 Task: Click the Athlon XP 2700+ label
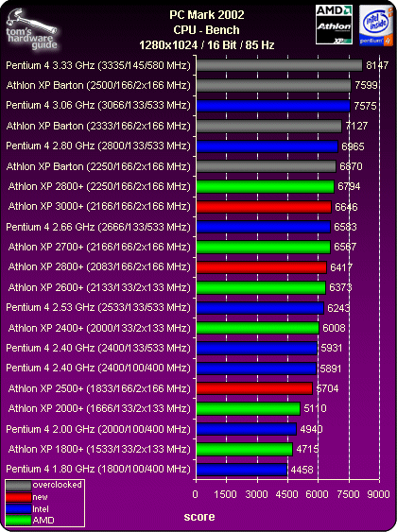click(99, 247)
